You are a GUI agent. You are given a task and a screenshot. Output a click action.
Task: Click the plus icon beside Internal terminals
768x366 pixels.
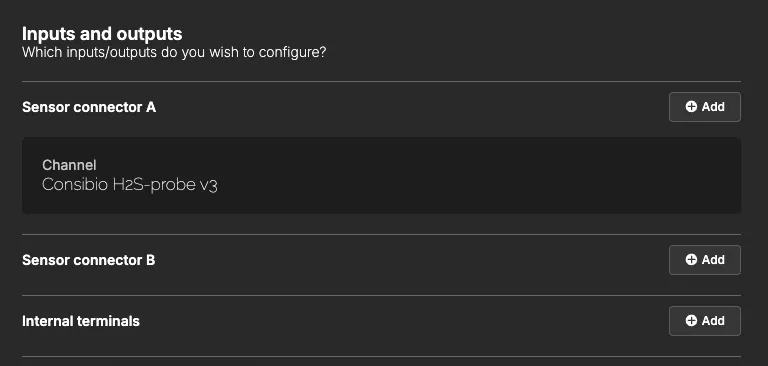(x=691, y=321)
